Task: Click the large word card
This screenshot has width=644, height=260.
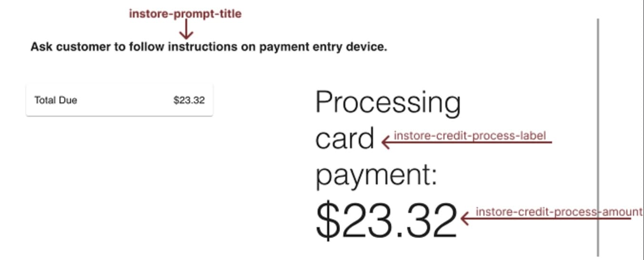Action: 345,139
